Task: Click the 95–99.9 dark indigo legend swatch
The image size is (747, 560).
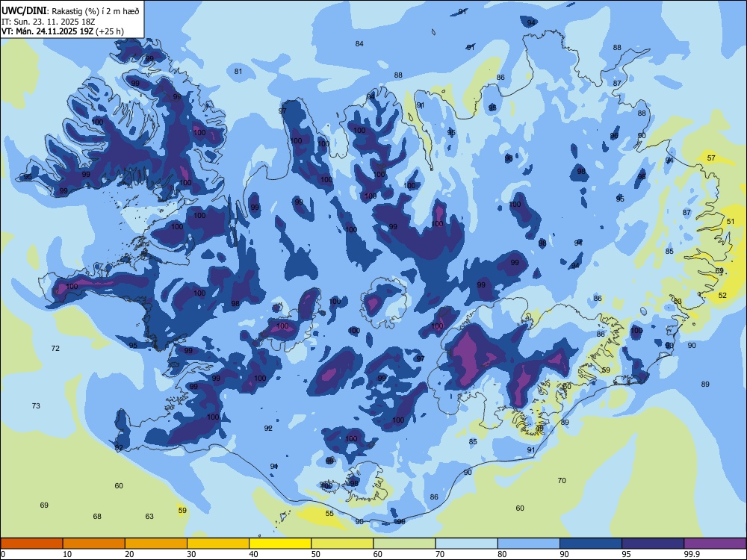Action: click(653, 544)
